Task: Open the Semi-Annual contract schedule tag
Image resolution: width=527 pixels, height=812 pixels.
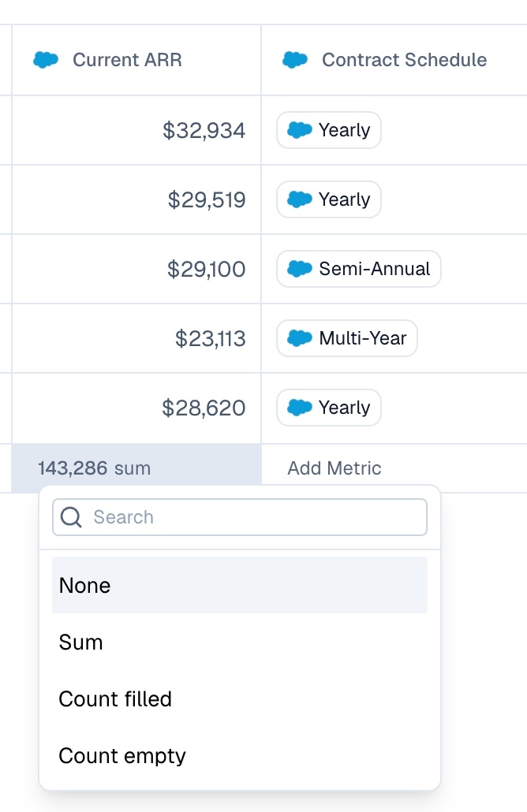Action: tap(359, 269)
